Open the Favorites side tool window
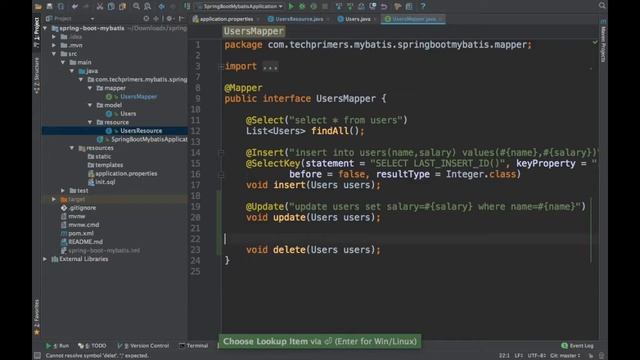 tap(37, 317)
